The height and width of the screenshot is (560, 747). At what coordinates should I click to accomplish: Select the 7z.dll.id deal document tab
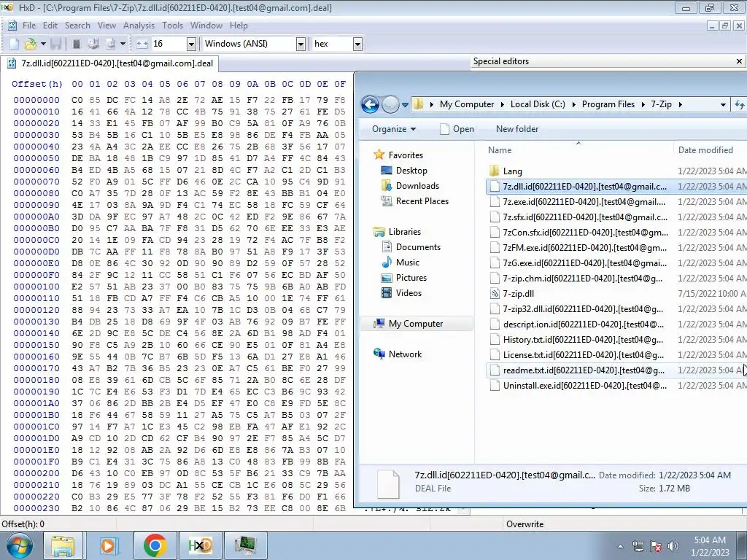pyautogui.click(x=110, y=63)
